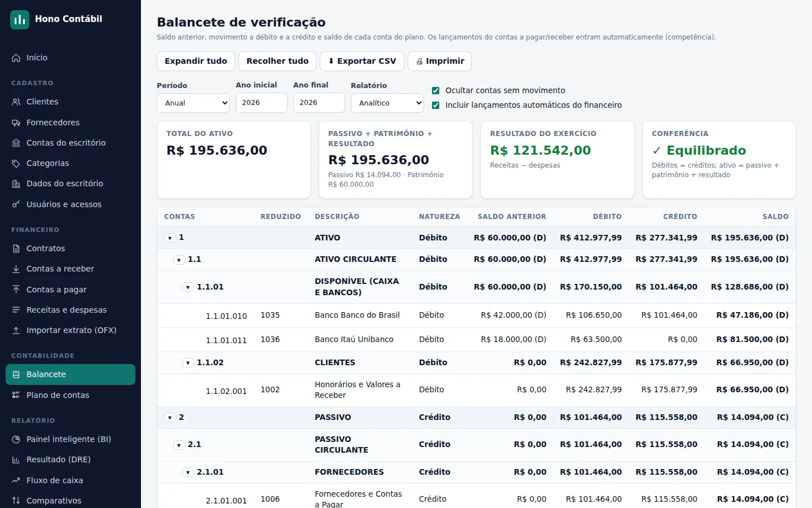This screenshot has height=508, width=812.
Task: Click the printer icon in Imprimir button
Action: [420, 61]
